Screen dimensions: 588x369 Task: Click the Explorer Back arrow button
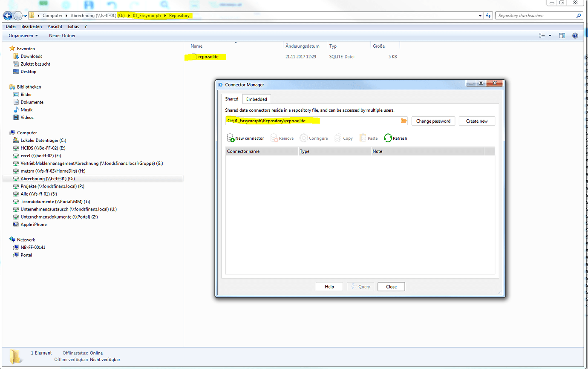tap(8, 16)
